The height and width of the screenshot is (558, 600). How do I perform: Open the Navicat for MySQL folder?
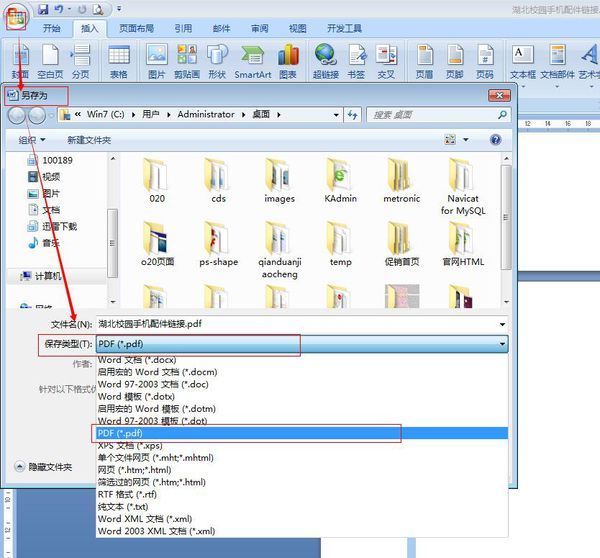[x=463, y=190]
